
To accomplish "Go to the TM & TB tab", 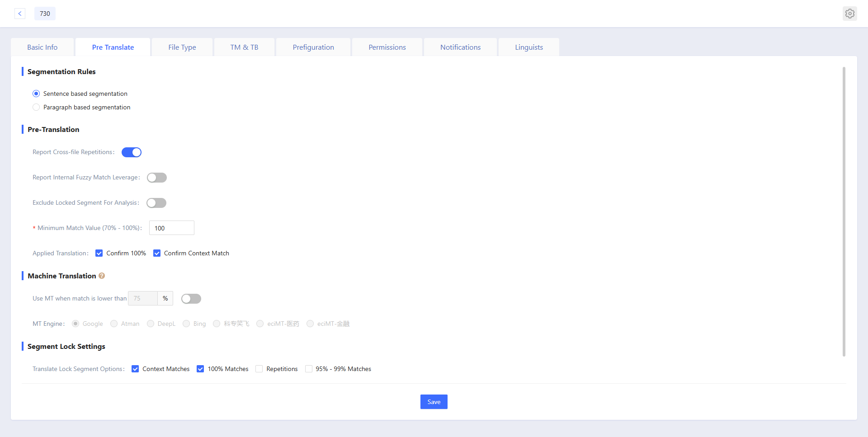I will click(244, 47).
